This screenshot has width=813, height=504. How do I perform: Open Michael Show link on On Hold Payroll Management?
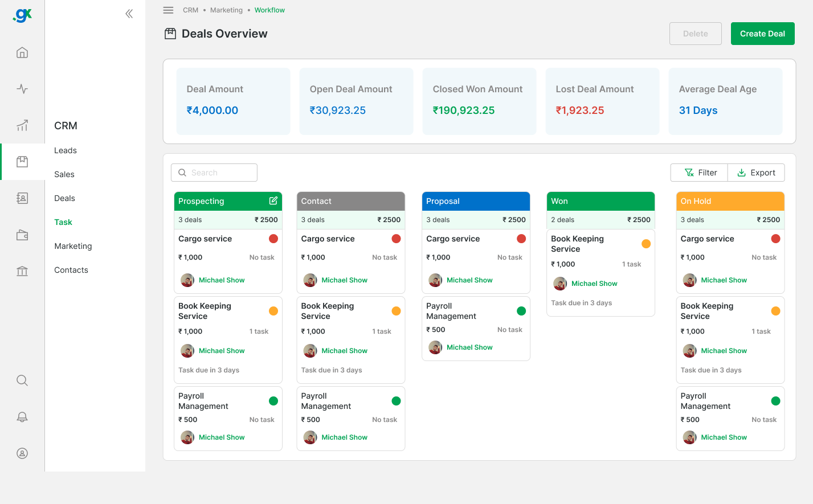click(724, 437)
